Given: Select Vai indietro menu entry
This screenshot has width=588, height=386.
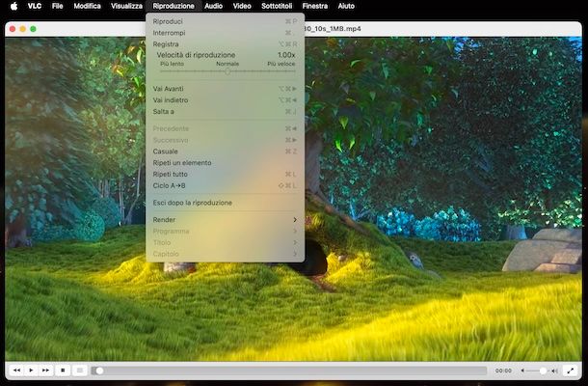Looking at the screenshot, I should point(225,100).
